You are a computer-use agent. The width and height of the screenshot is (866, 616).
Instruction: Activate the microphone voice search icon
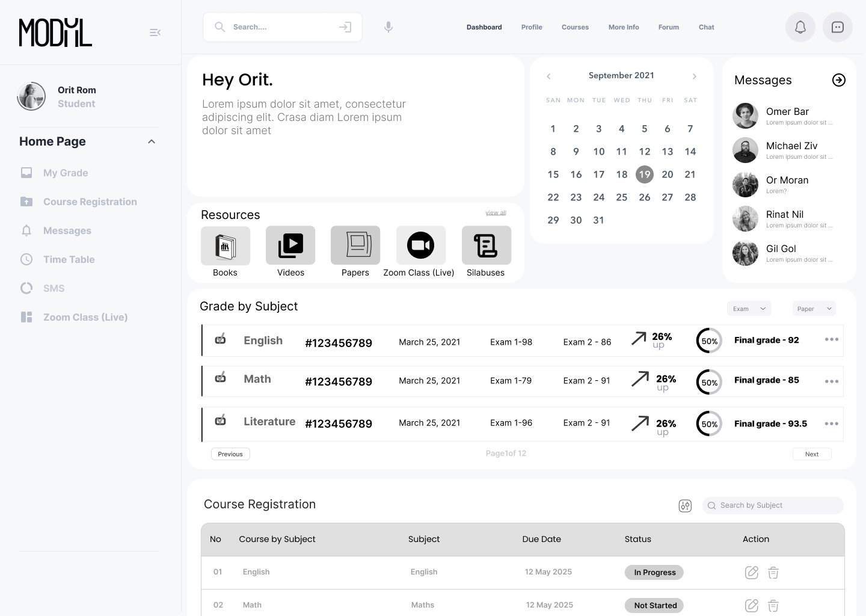(x=388, y=27)
